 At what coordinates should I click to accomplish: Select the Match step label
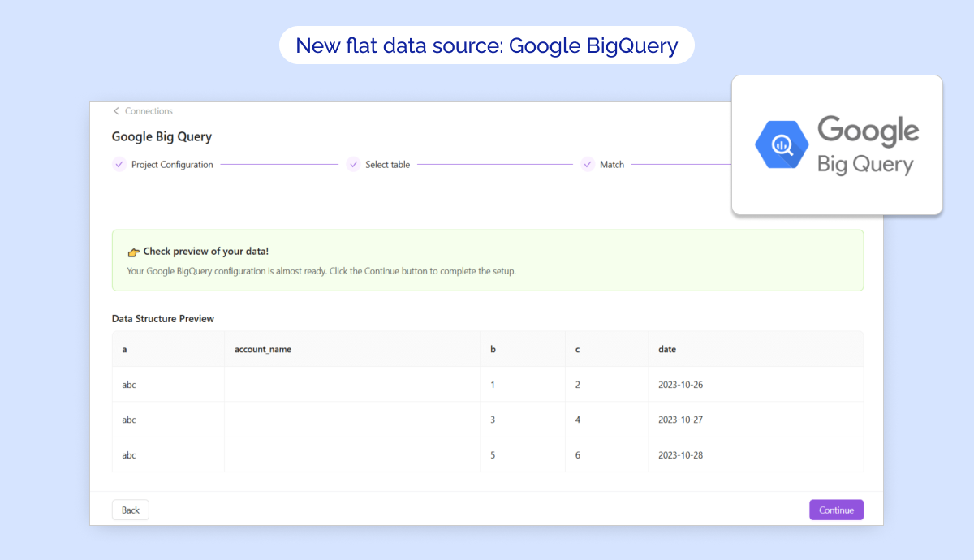tap(612, 165)
